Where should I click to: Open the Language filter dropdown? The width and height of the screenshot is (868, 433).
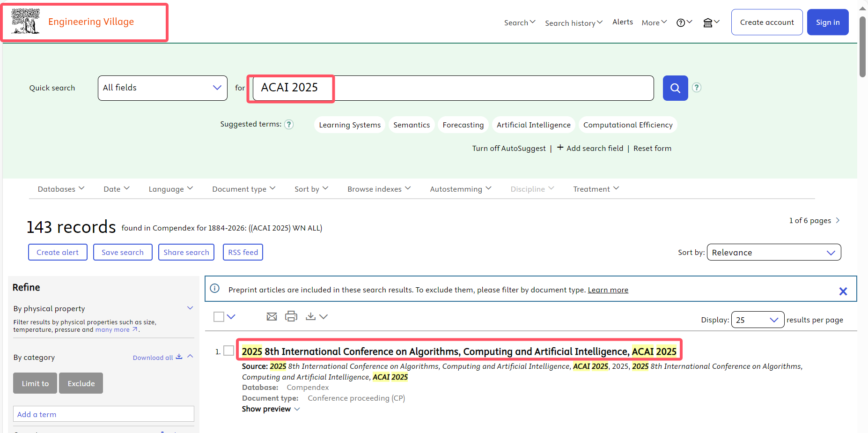point(171,189)
